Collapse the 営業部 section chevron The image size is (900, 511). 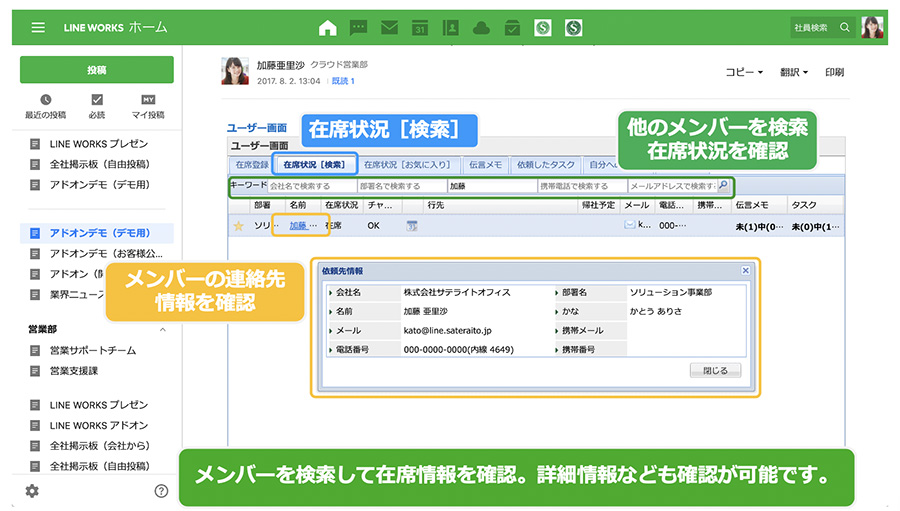163,330
